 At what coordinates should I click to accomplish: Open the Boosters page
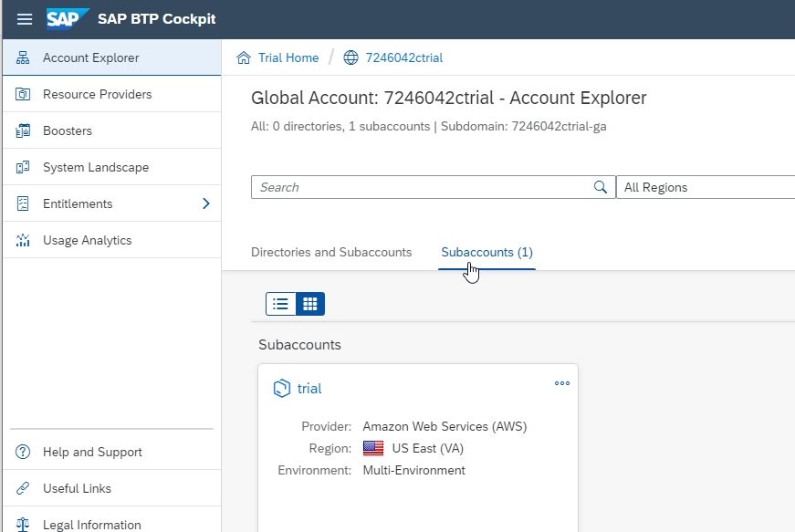111,130
